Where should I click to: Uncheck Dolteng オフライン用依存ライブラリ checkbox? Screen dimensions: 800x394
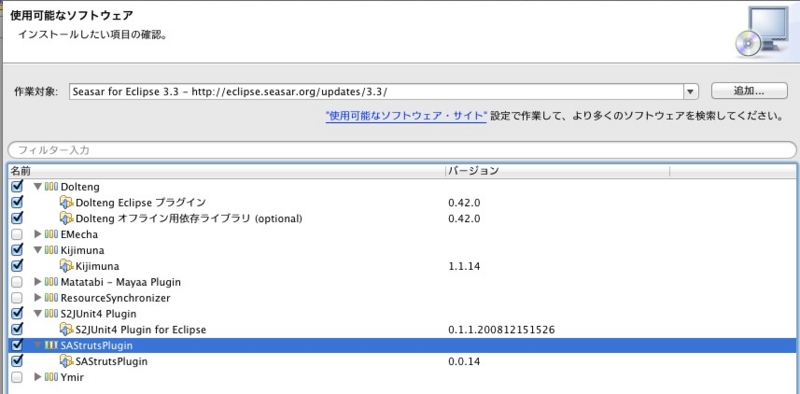point(17,218)
